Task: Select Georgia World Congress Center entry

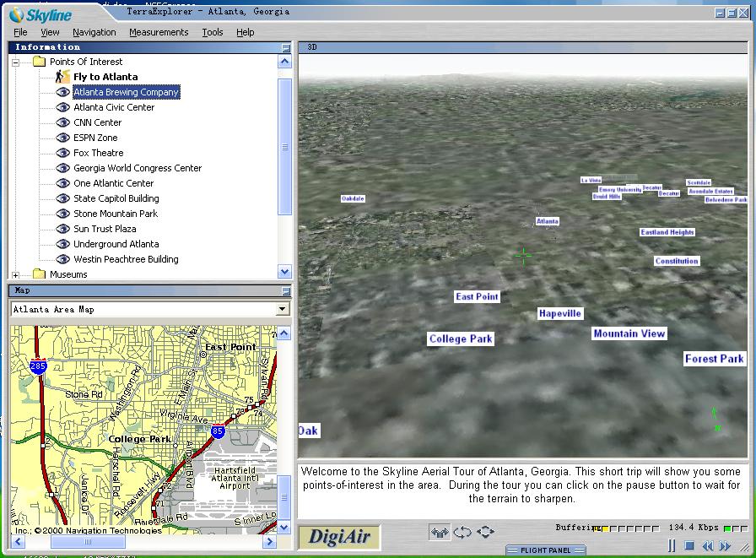Action: tap(138, 168)
